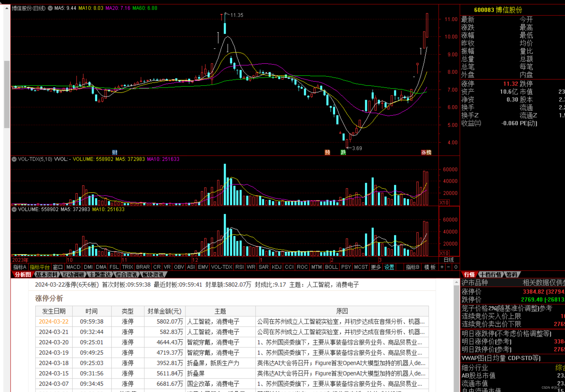The image size is (565, 392).
Task: Click the red 涨榜 marker on chart
Action: click(x=426, y=152)
